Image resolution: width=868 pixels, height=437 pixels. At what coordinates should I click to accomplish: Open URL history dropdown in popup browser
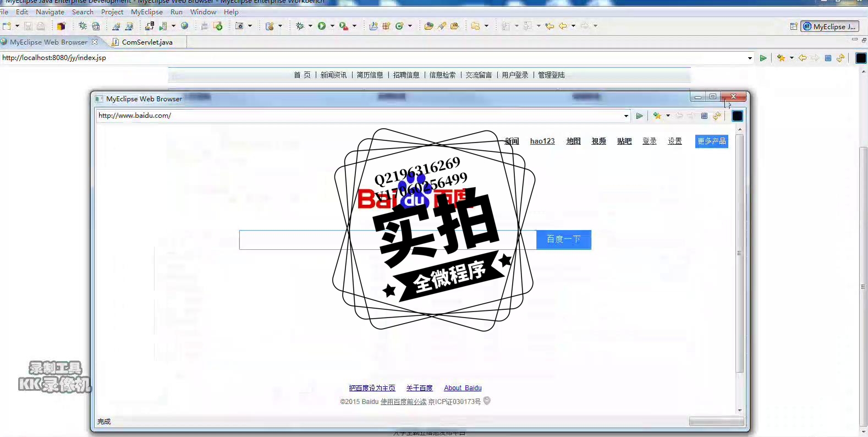pyautogui.click(x=626, y=116)
